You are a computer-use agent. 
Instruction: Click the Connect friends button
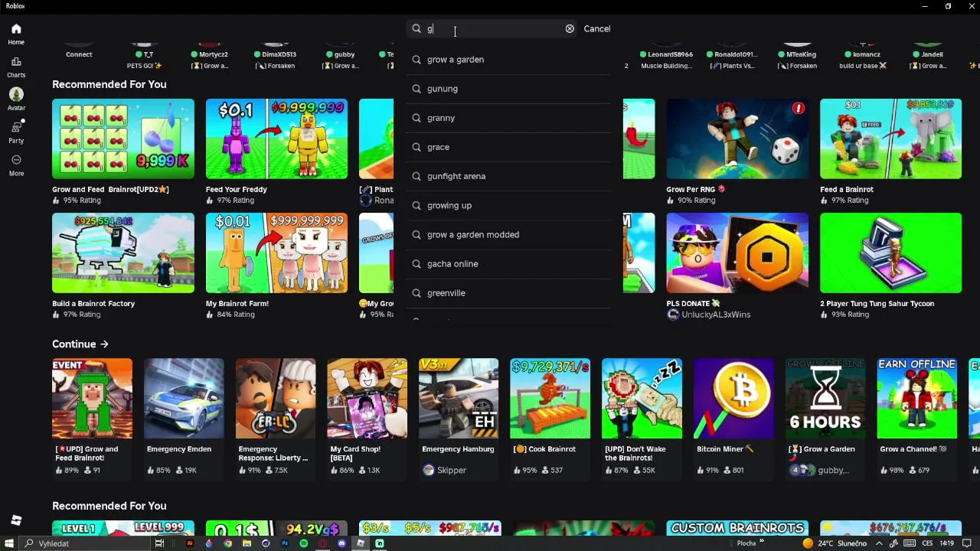point(79,54)
